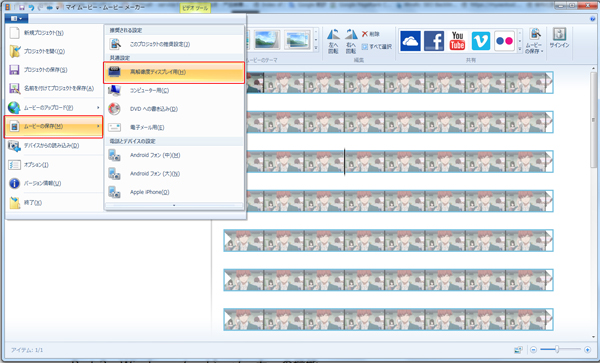The image size is (600, 363).
Task: Expand the movie themes gallery more arrow
Action: 316,49
